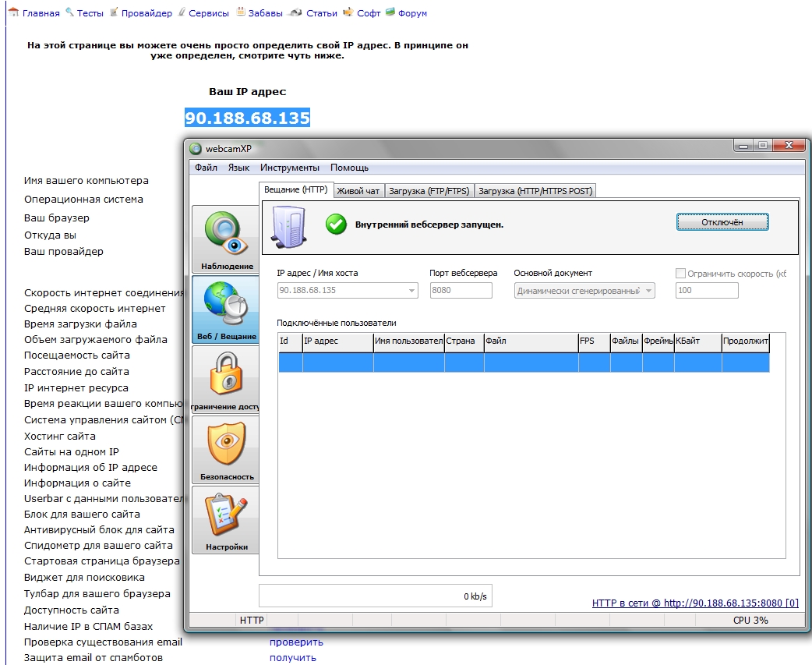Click the Отключён button
The image size is (812, 665).
(x=722, y=222)
